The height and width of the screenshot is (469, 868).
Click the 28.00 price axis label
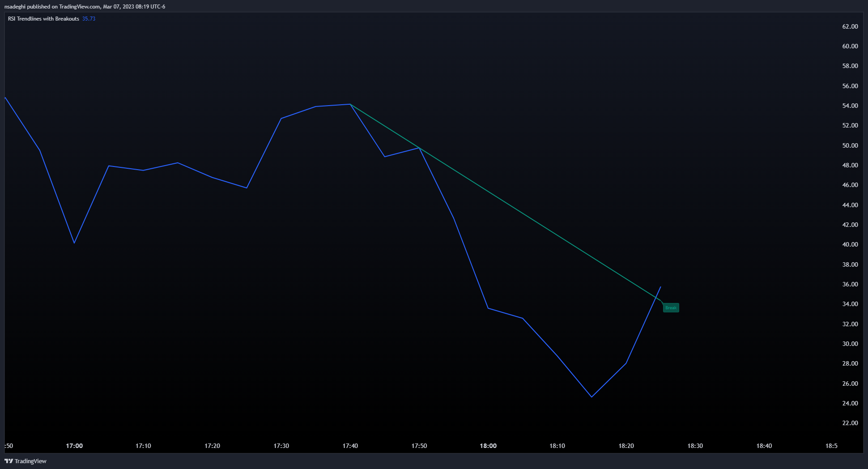tap(850, 363)
